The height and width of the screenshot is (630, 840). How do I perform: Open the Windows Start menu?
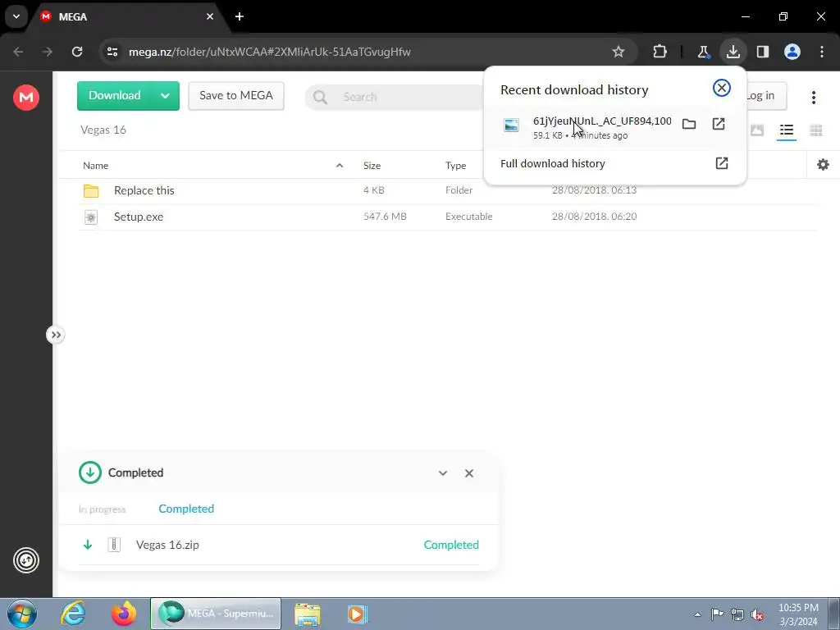coord(22,614)
